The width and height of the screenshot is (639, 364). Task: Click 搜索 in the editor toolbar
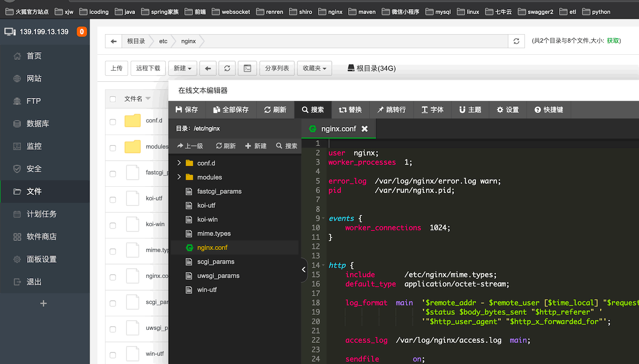313,109
